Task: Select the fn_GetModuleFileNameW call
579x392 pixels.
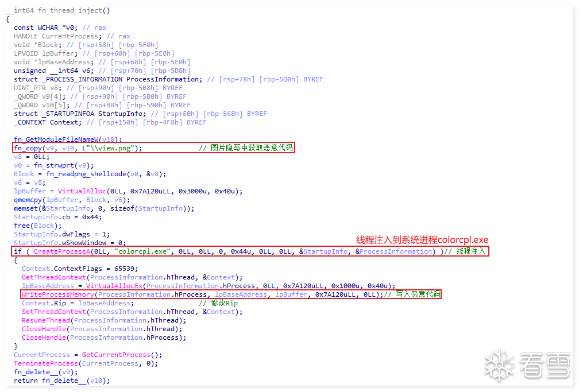Action: (68, 139)
